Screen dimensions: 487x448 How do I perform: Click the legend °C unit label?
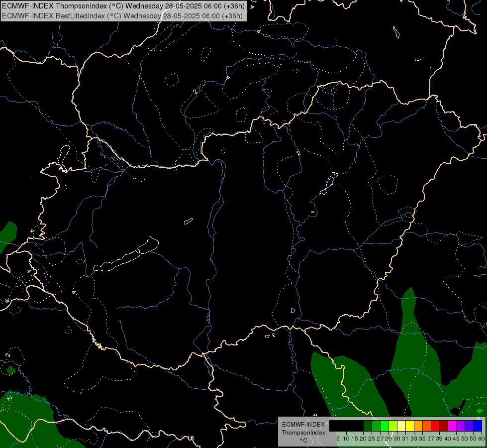click(x=303, y=441)
